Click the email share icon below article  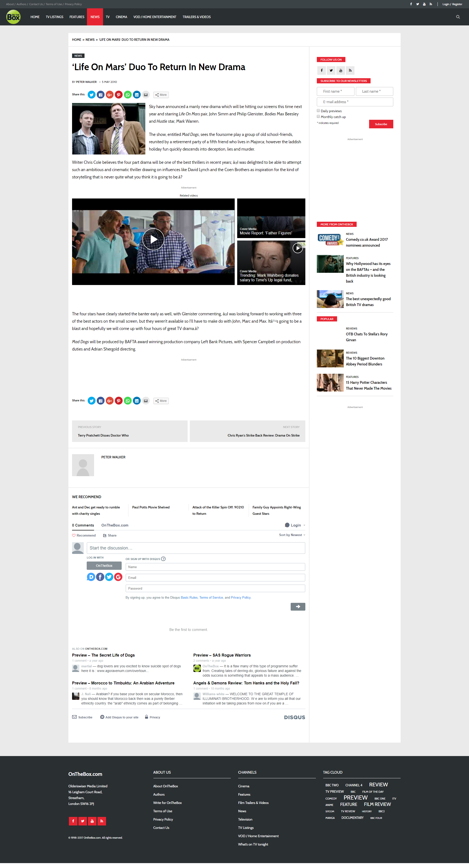(x=145, y=401)
